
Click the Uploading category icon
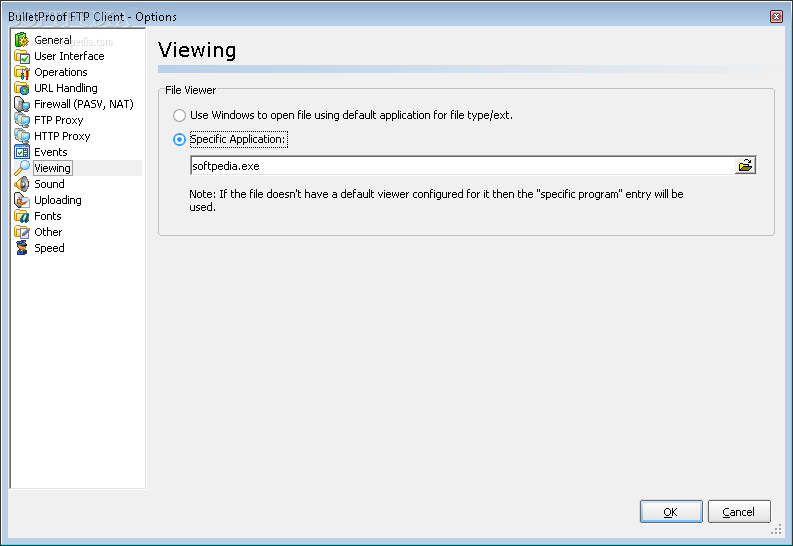click(x=22, y=200)
